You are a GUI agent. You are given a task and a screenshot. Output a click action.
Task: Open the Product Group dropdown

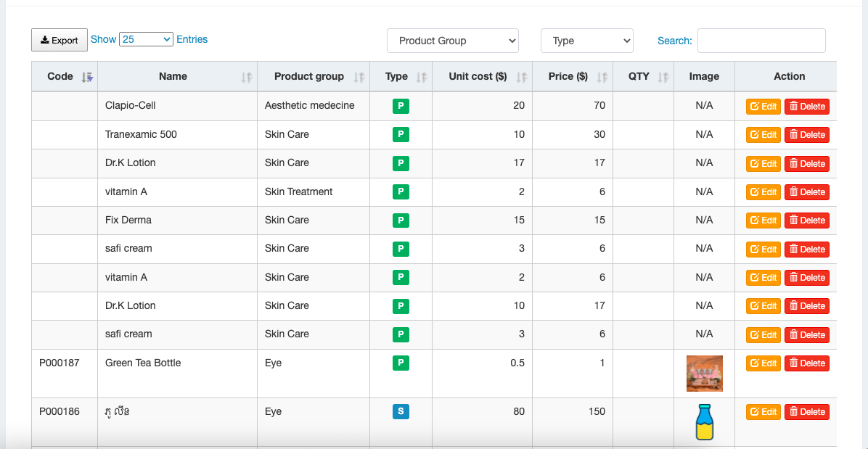[x=453, y=41]
